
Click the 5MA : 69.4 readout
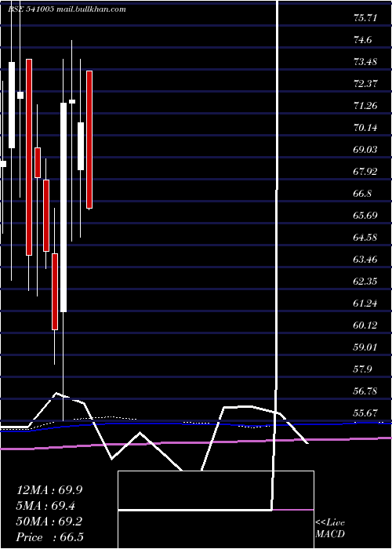(x=45, y=506)
